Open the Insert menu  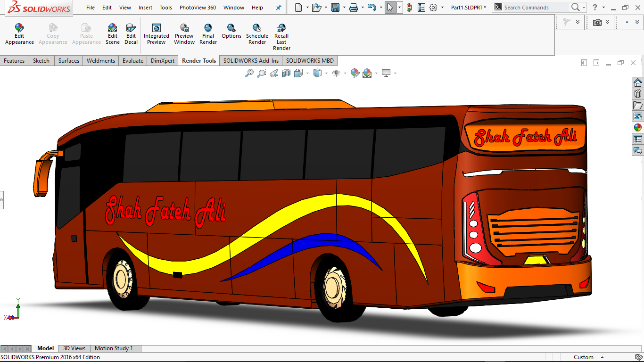click(145, 8)
